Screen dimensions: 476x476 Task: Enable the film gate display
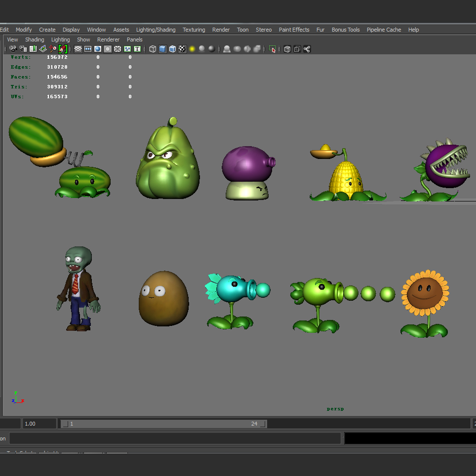(x=88, y=49)
